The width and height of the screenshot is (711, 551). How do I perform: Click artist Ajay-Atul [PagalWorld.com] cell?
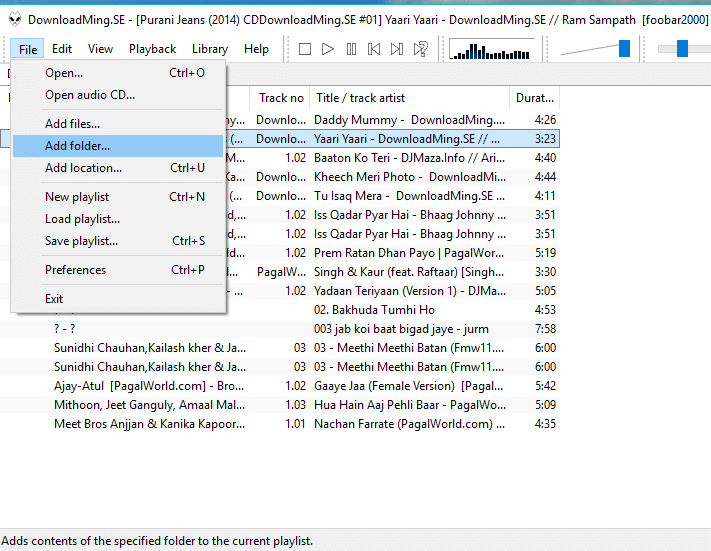[x=149, y=386]
